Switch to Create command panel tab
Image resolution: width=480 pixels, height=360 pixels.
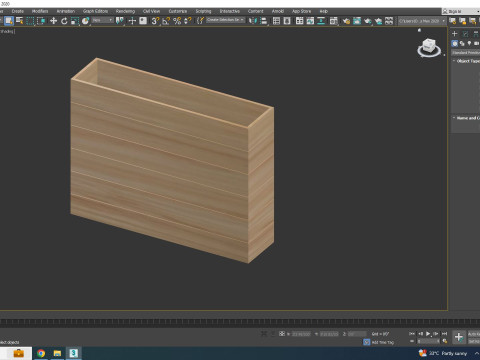click(x=455, y=33)
